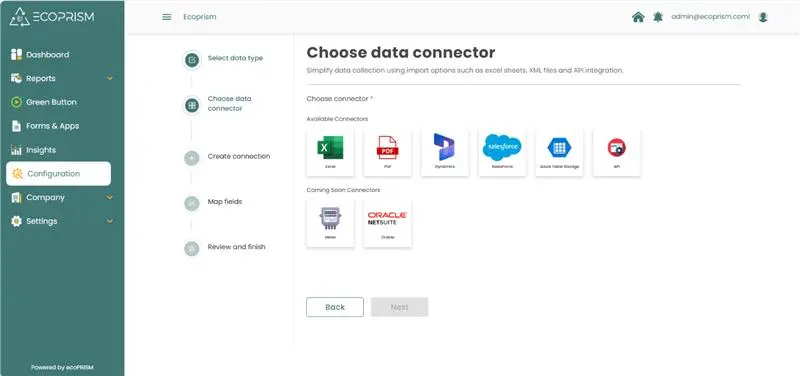Click the greyed-out Next button

[x=399, y=307]
